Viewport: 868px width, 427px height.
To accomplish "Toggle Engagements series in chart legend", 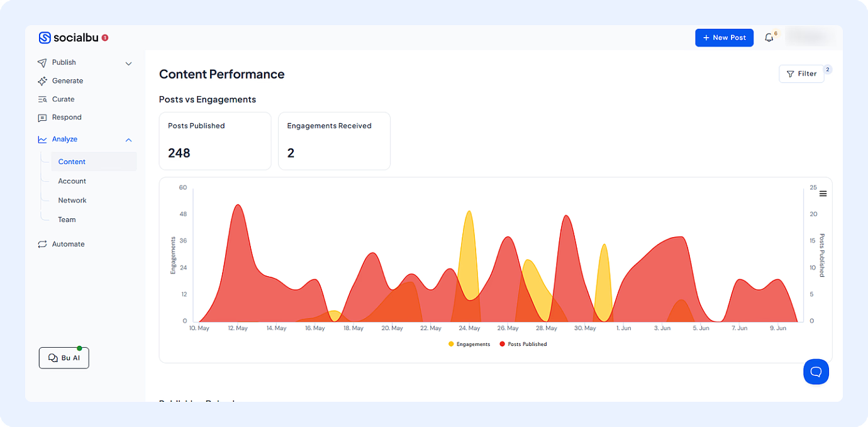I will click(469, 344).
